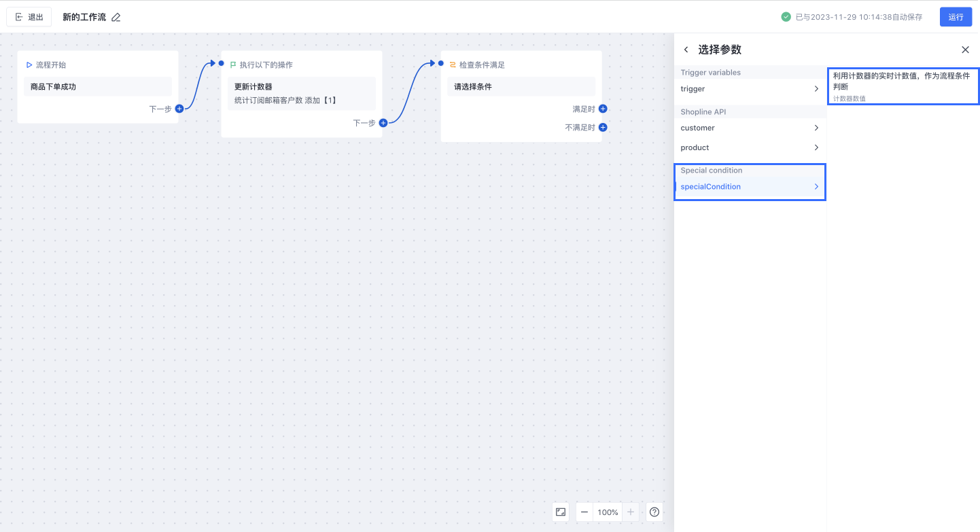Screen dimensions: 980x532
Task: Fit canvas to view icon
Action: [561, 512]
